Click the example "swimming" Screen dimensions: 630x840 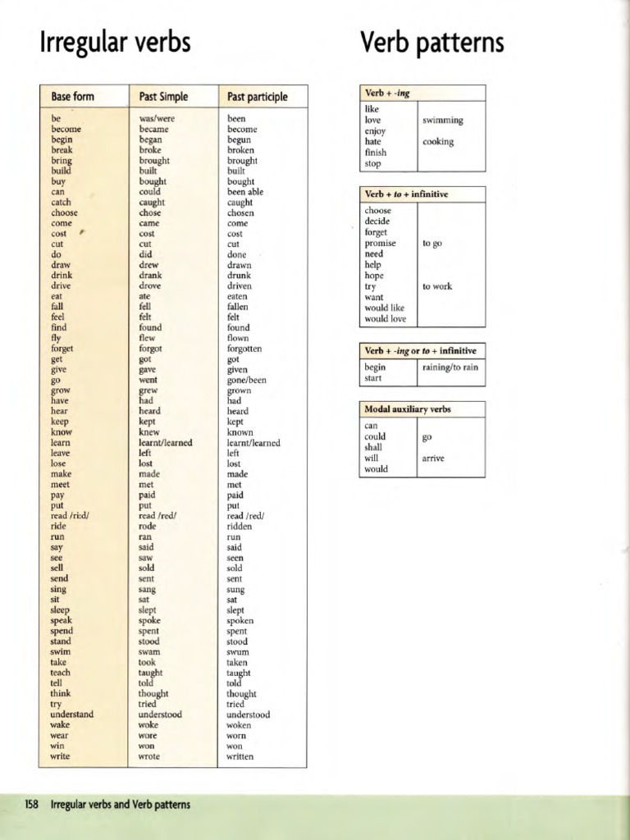click(x=442, y=120)
